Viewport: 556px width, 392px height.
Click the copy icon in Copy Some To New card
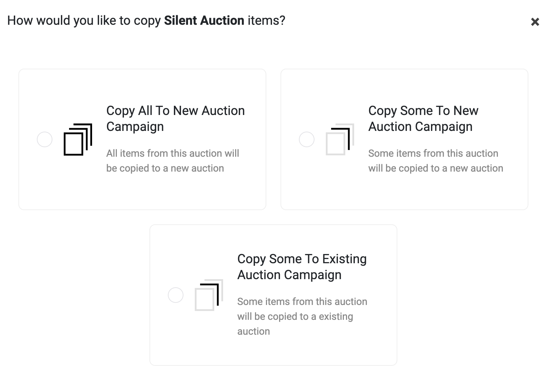coord(340,139)
